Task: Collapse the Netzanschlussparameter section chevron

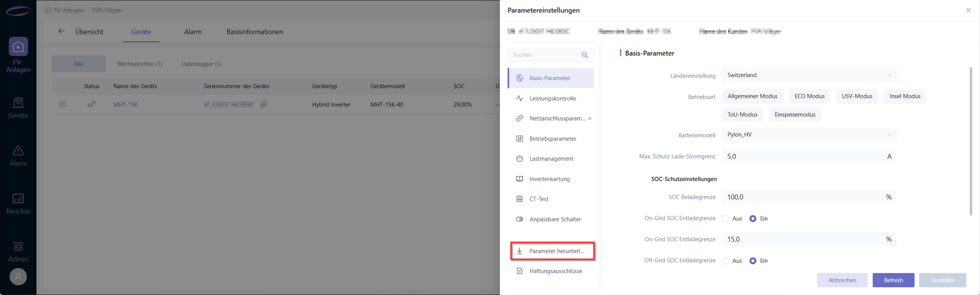Action: (x=590, y=119)
